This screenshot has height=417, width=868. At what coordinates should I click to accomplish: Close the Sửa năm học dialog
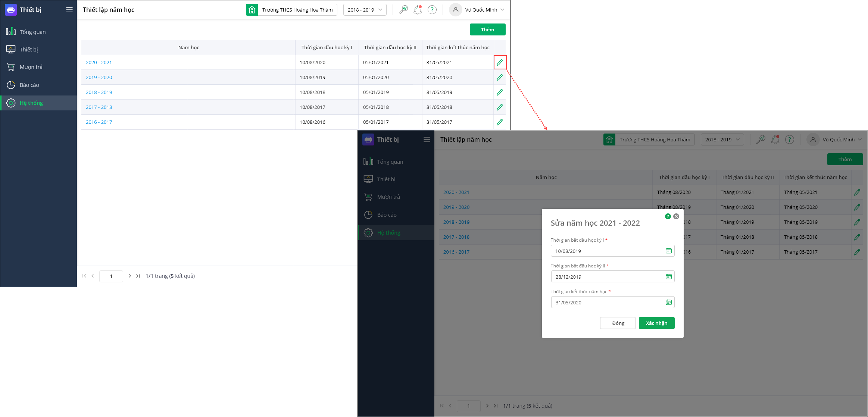pyautogui.click(x=676, y=216)
